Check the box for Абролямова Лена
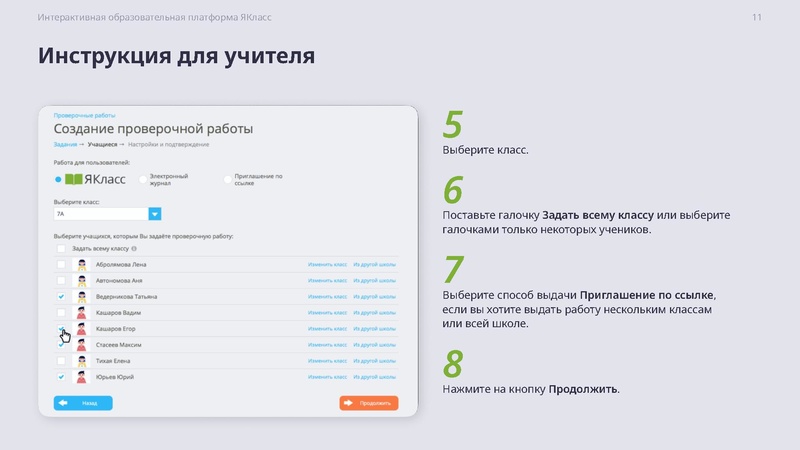This screenshot has width=800, height=450. (x=61, y=264)
